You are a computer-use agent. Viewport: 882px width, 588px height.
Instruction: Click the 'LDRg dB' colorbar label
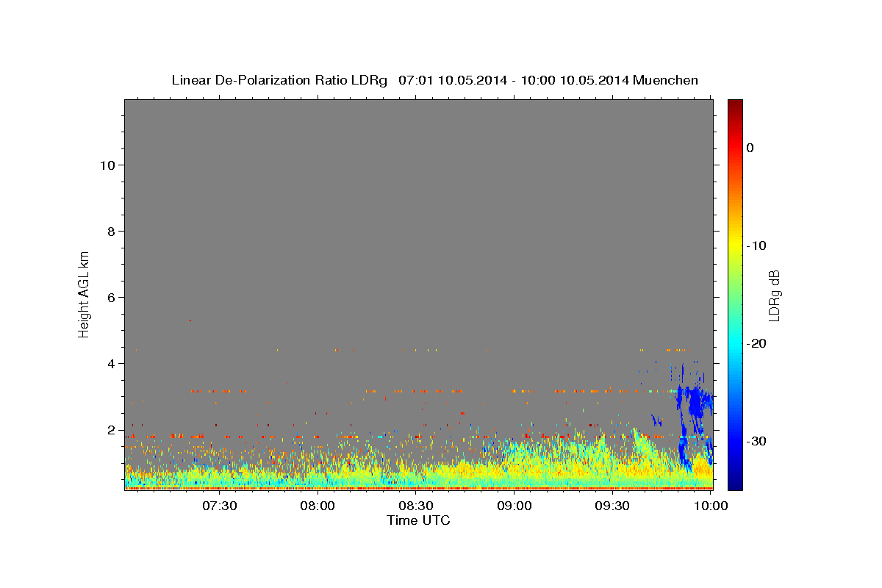pos(774,295)
